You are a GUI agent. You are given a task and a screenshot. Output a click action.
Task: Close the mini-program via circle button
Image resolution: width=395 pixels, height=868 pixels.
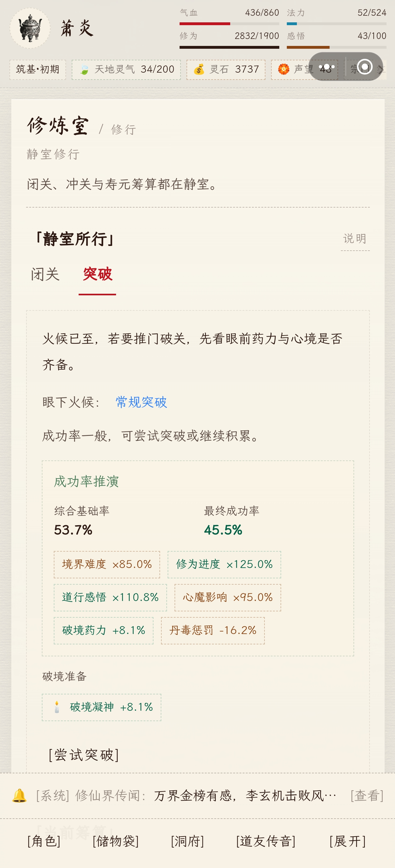pos(365,67)
